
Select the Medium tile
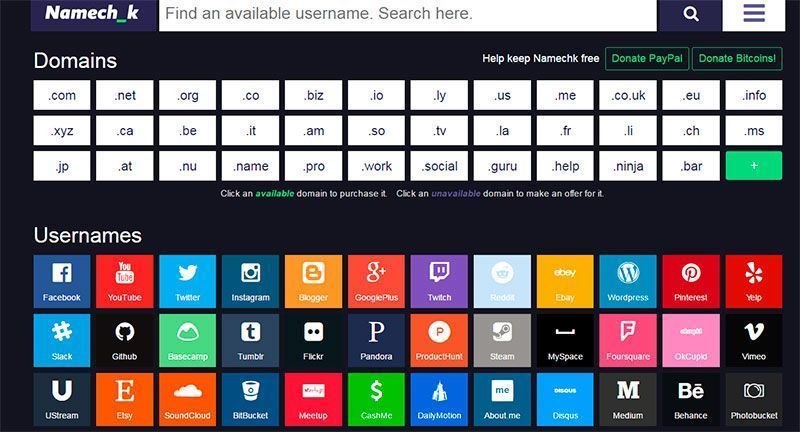(628, 399)
